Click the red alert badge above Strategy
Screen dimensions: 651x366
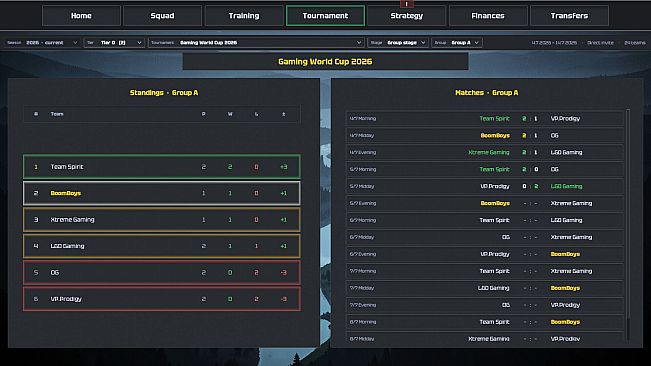click(406, 4)
